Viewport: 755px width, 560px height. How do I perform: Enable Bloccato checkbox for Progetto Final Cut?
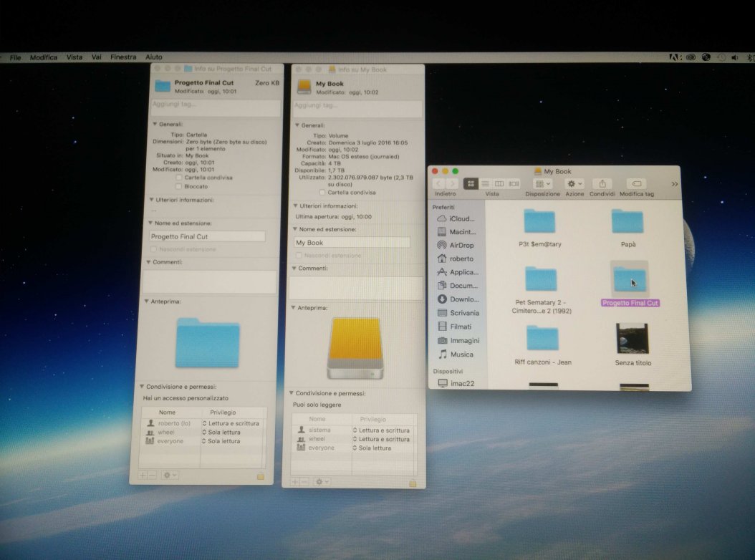[178, 186]
